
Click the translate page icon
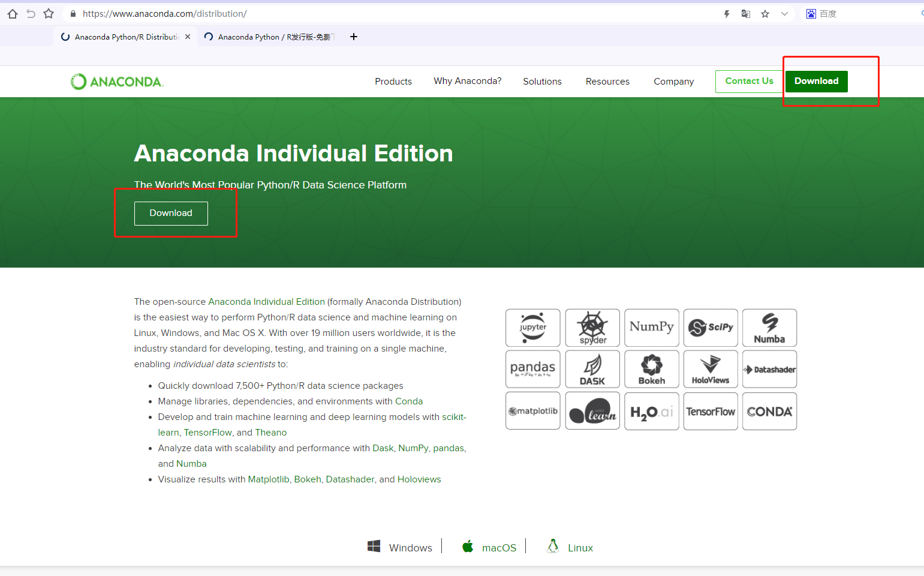pos(746,14)
